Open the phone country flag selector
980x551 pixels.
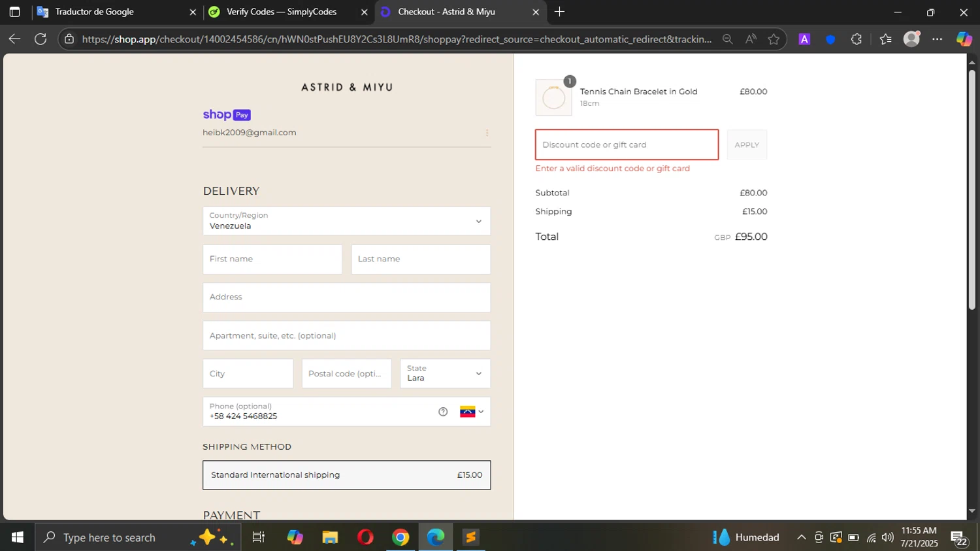pos(472,412)
